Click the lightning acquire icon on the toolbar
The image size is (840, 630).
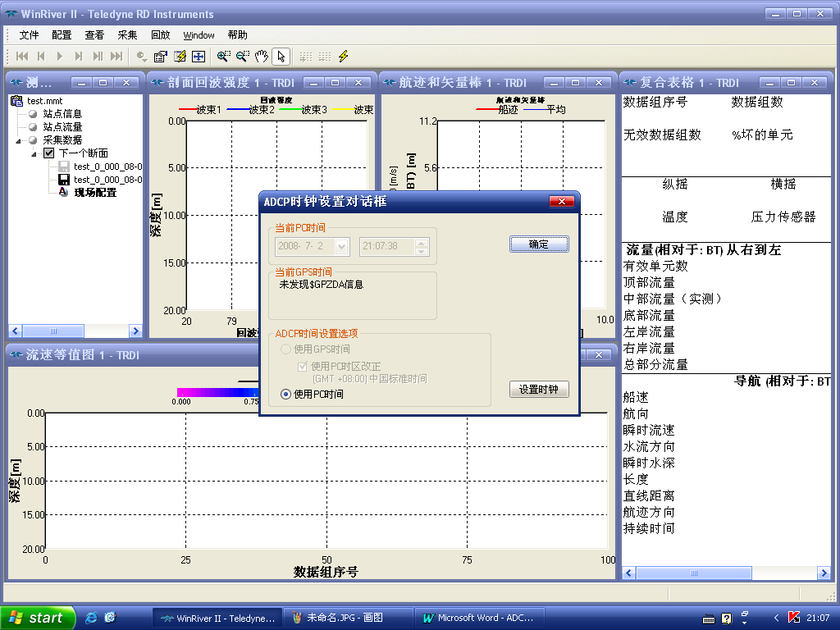(342, 57)
